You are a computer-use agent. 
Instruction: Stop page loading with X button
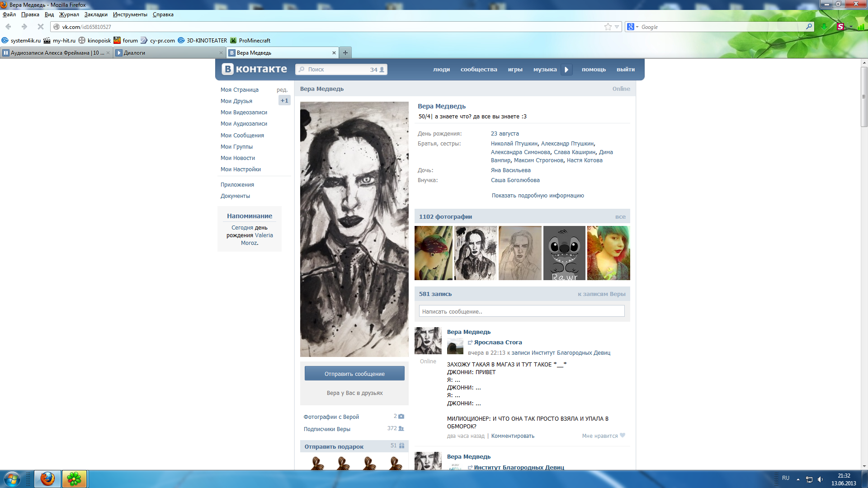(x=41, y=27)
